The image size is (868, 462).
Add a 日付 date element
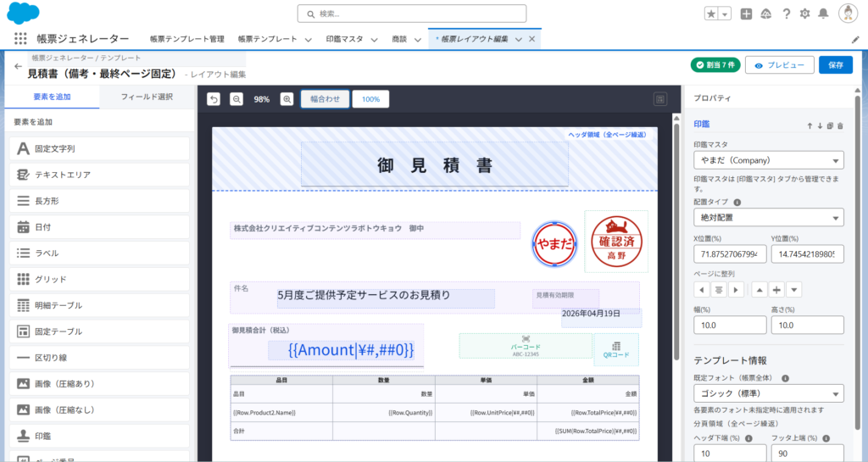pos(99,227)
